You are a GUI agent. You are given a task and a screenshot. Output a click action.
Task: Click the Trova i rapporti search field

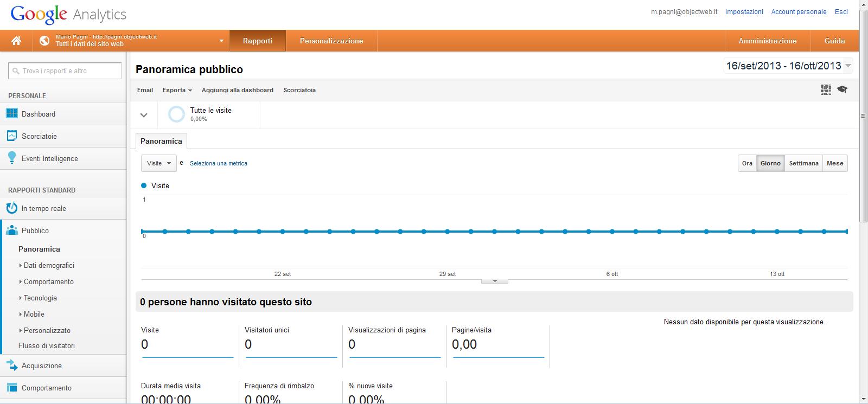click(65, 70)
